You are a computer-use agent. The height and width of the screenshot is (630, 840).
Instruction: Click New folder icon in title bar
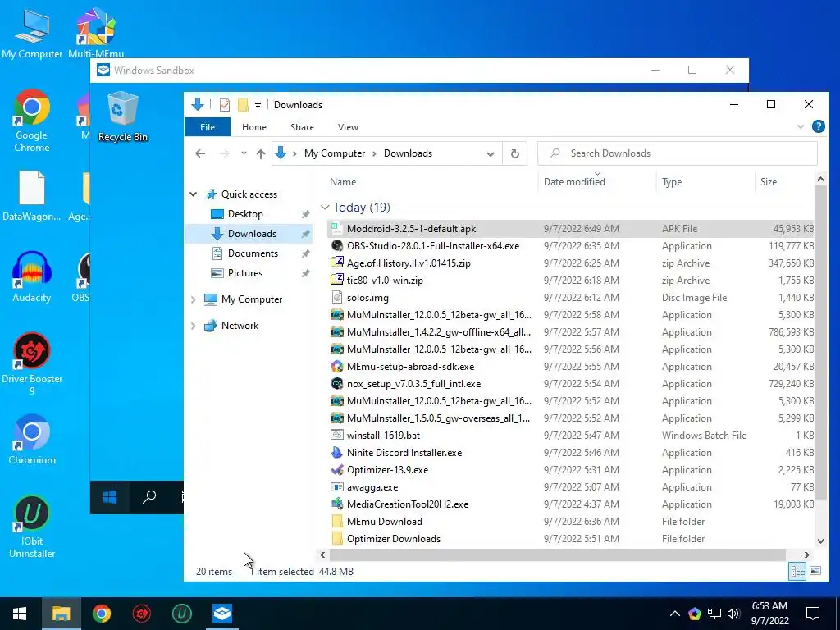243,104
